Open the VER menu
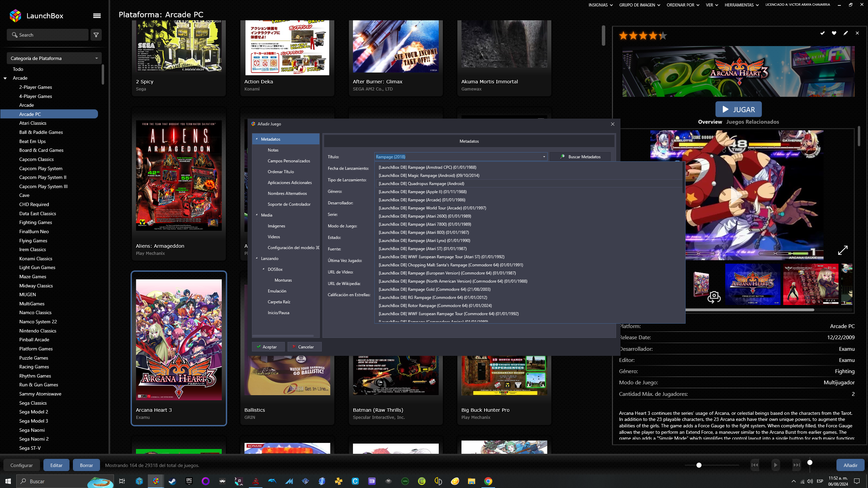Image resolution: width=868 pixels, height=488 pixels. click(712, 5)
